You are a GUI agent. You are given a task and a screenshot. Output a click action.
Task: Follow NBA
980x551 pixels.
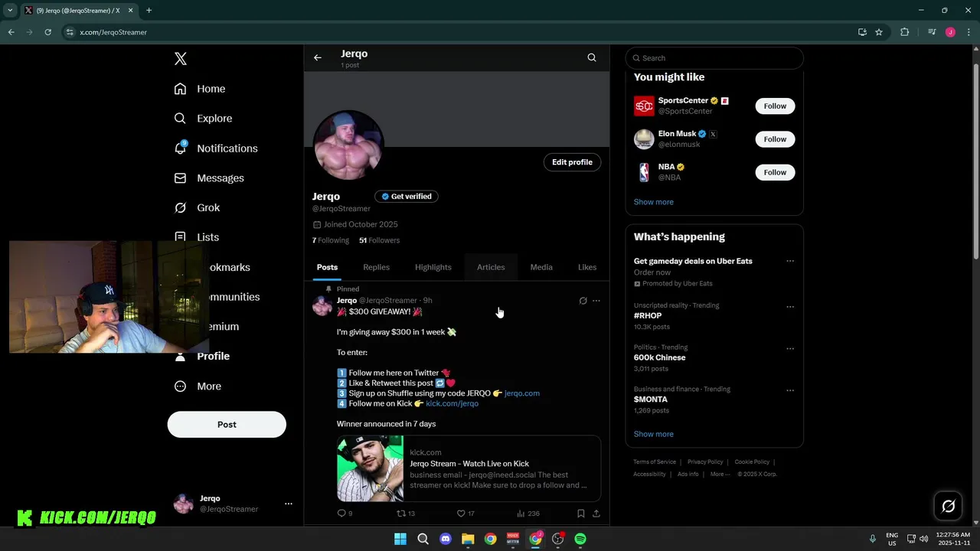[x=775, y=172]
